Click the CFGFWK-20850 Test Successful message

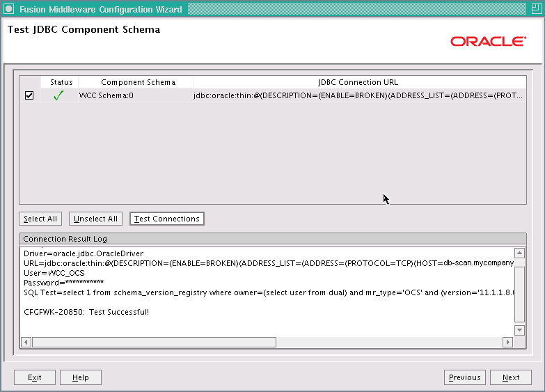[x=86, y=312]
